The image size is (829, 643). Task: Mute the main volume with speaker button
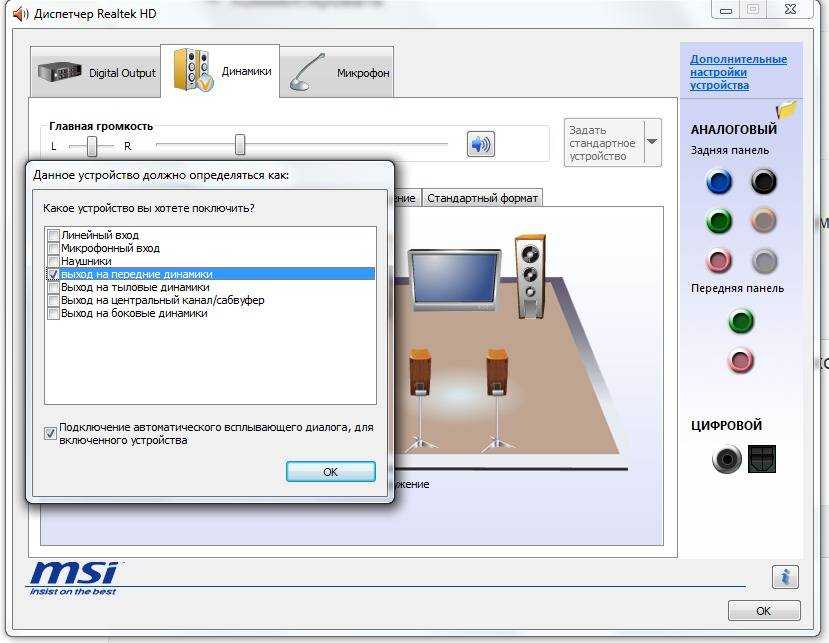[x=481, y=144]
